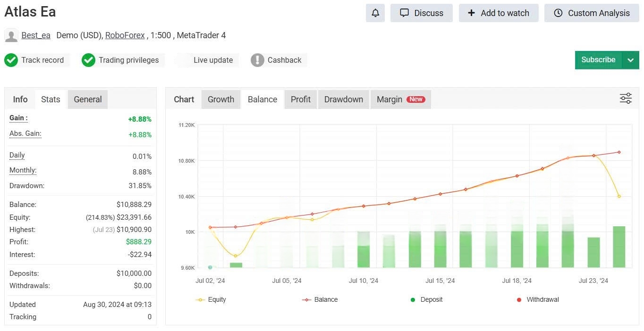Toggle Equity series in chart legend
644x331 pixels.
(x=211, y=299)
